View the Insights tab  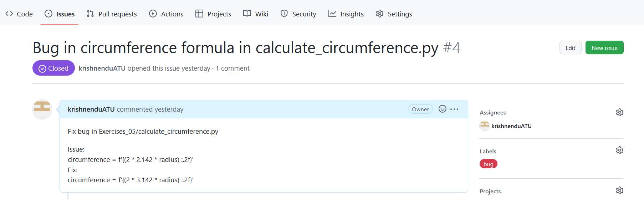point(346,14)
